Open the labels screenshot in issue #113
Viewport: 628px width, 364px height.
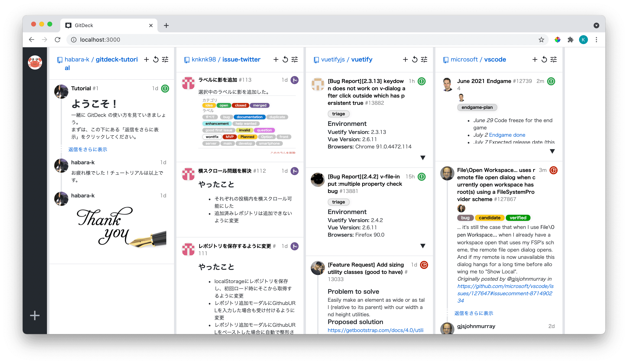(x=247, y=125)
